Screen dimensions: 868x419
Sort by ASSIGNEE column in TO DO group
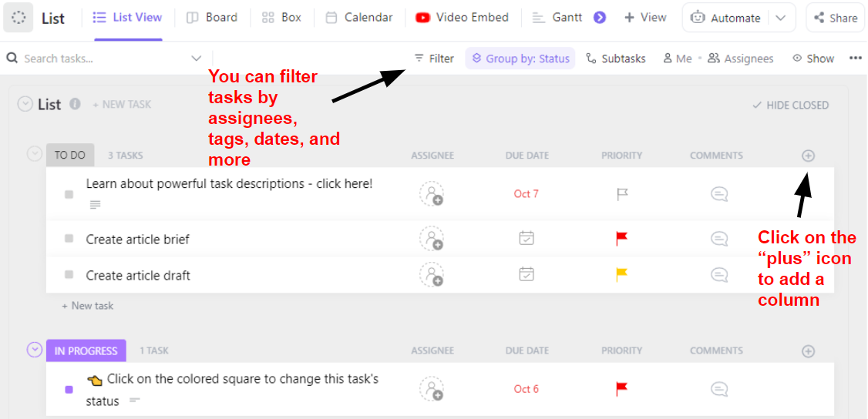[x=432, y=156]
